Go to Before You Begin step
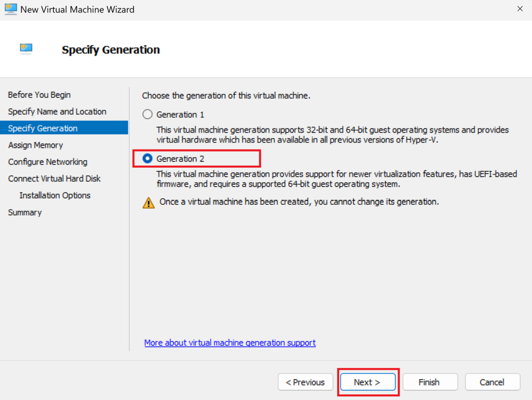 39,95
